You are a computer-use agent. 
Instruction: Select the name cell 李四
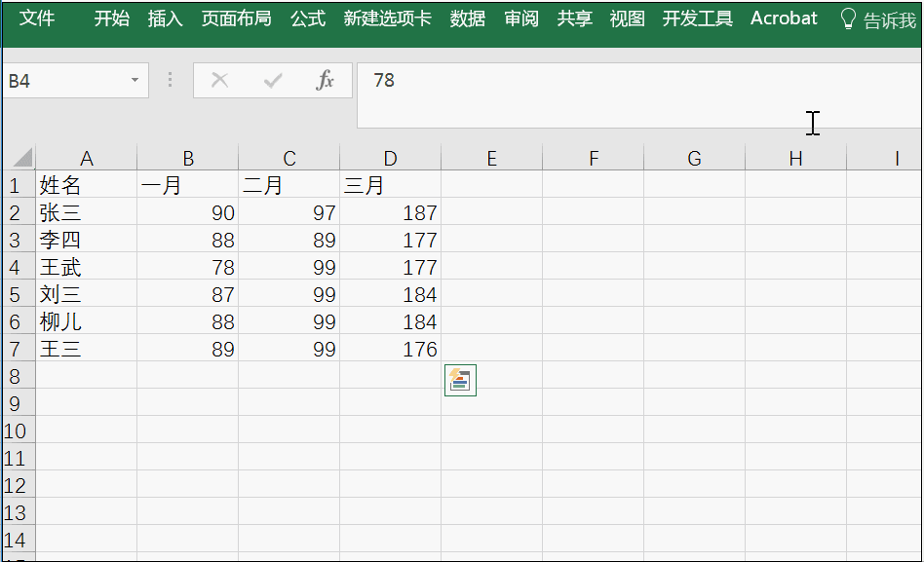pos(87,240)
